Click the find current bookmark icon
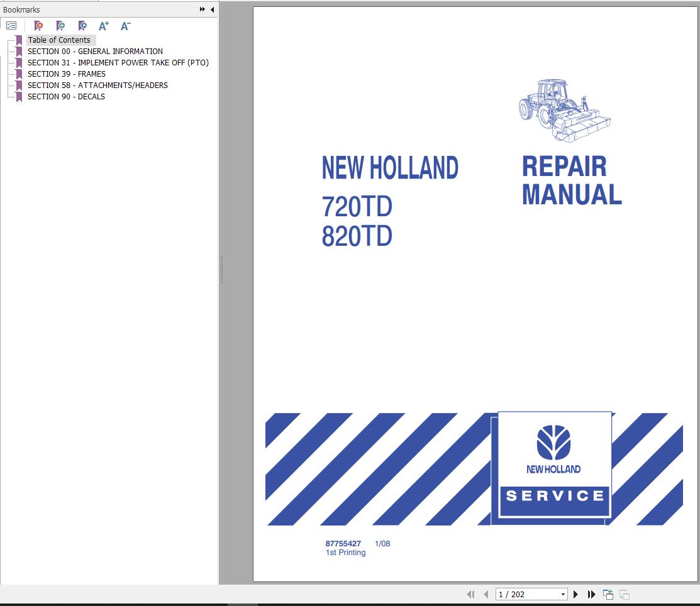 pyautogui.click(x=82, y=26)
